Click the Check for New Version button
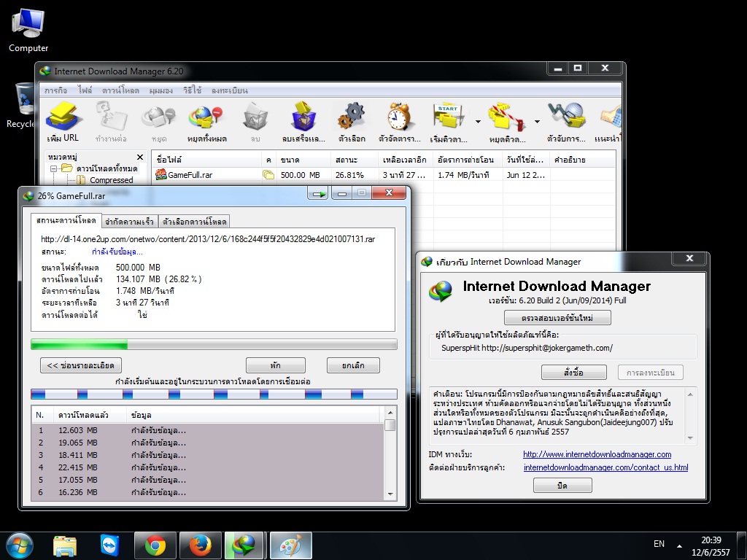Viewport: 747px width, 560px height. point(557,318)
